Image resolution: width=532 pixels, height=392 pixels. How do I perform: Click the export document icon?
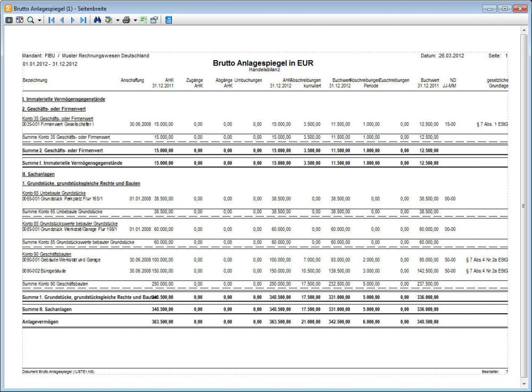click(109, 20)
